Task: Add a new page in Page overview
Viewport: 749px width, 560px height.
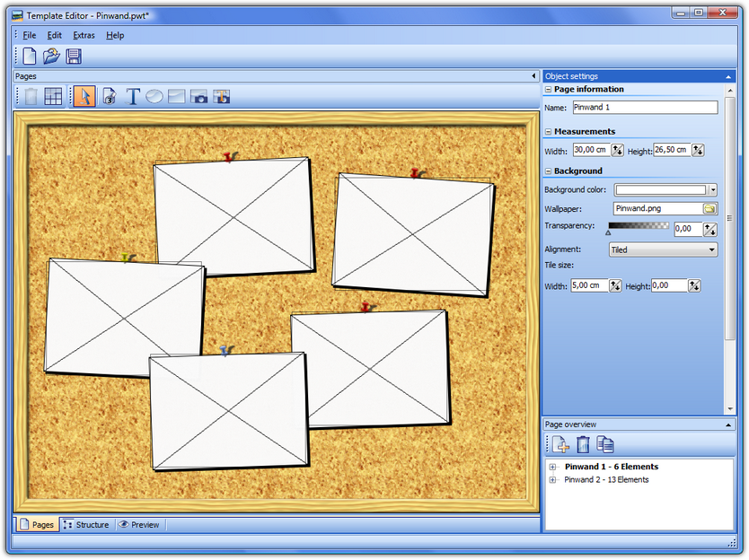Action: 560,443
